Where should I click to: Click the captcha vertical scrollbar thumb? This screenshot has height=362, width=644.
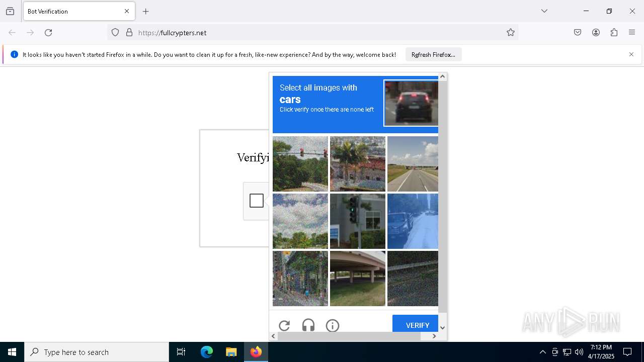[443, 197]
